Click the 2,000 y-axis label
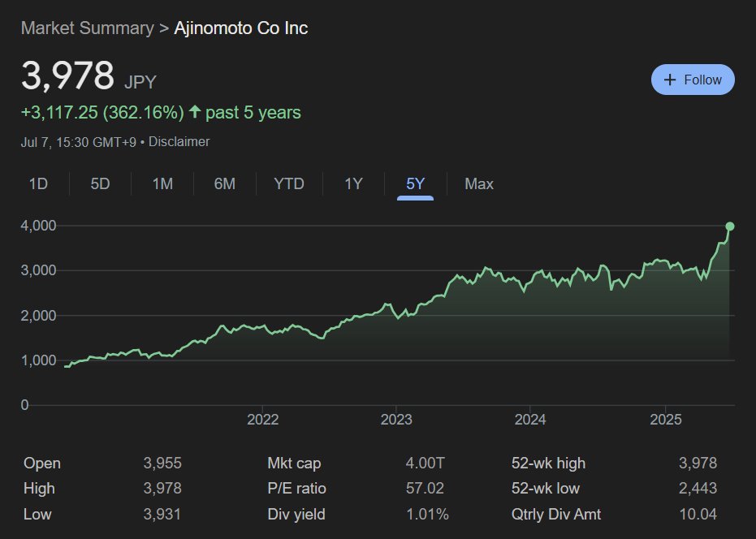 point(39,315)
